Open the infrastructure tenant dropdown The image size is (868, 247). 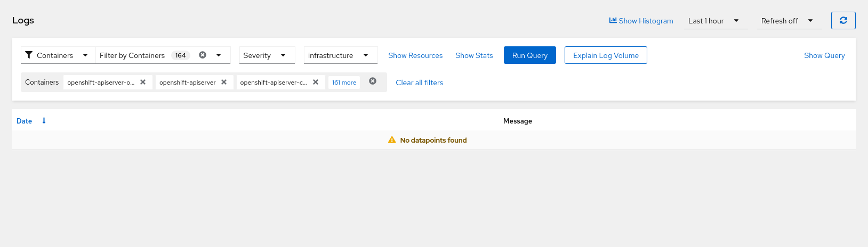coord(340,55)
